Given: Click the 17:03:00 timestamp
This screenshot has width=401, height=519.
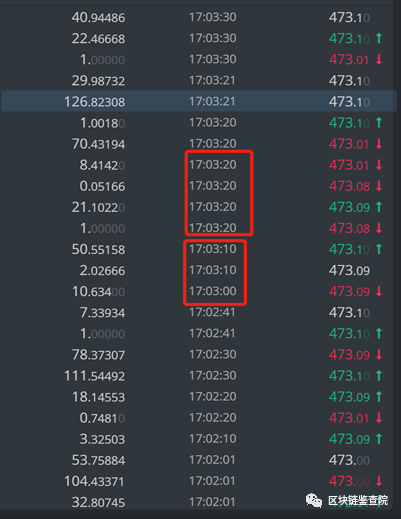Looking at the screenshot, I should click(x=213, y=291).
